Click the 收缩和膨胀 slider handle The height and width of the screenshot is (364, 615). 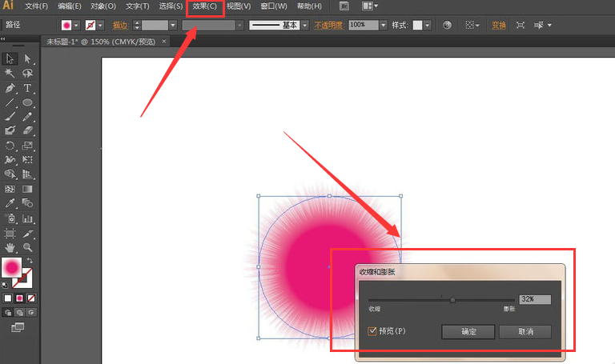[452, 300]
